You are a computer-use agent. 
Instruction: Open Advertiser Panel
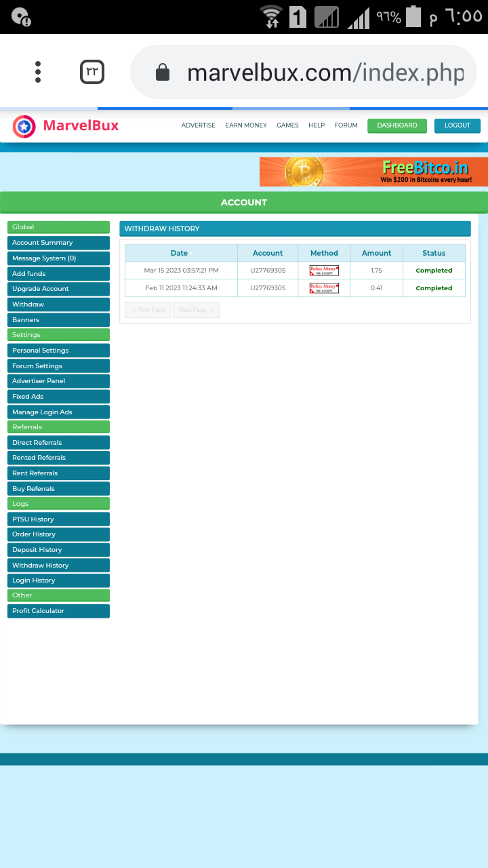pos(58,381)
